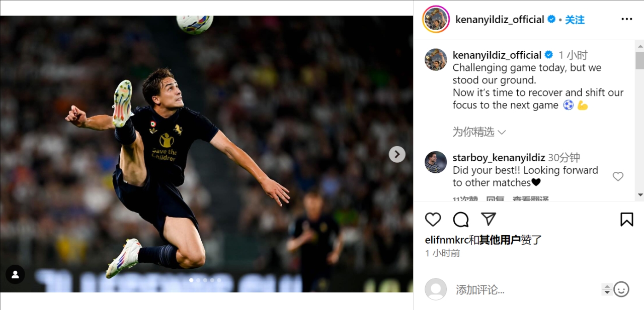Open elifnmkrc profile from likes line

click(x=446, y=240)
